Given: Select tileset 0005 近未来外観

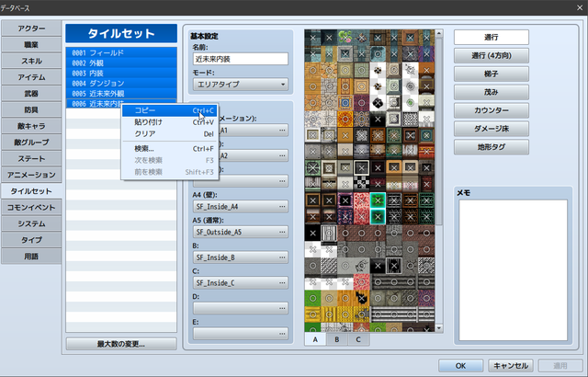Looking at the screenshot, I should (121, 94).
